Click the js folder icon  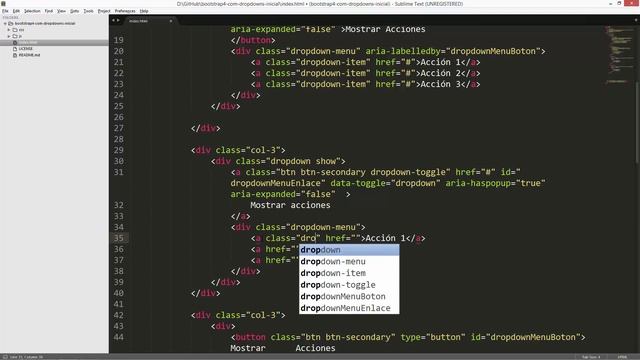15,36
